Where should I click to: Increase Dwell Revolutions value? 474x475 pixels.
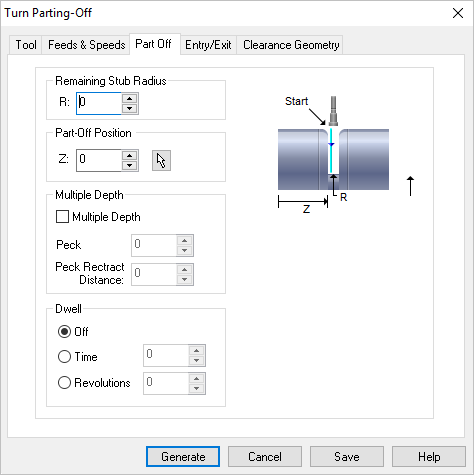click(197, 378)
